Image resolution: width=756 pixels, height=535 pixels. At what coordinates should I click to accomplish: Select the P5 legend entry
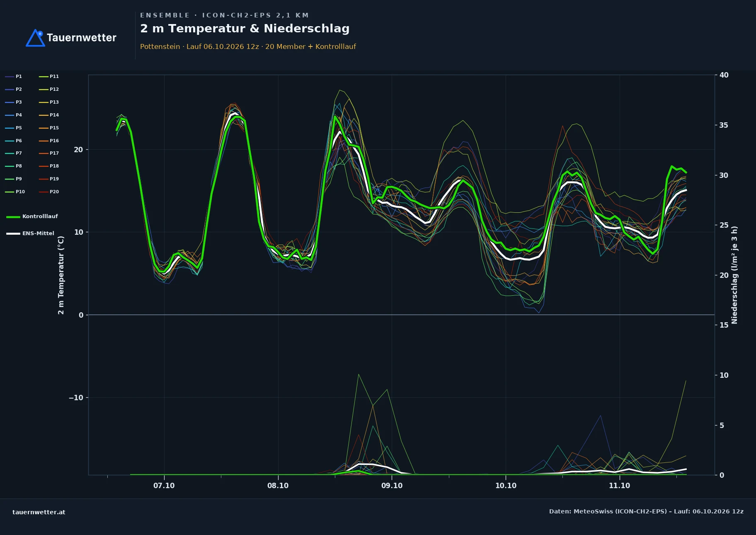tap(14, 128)
